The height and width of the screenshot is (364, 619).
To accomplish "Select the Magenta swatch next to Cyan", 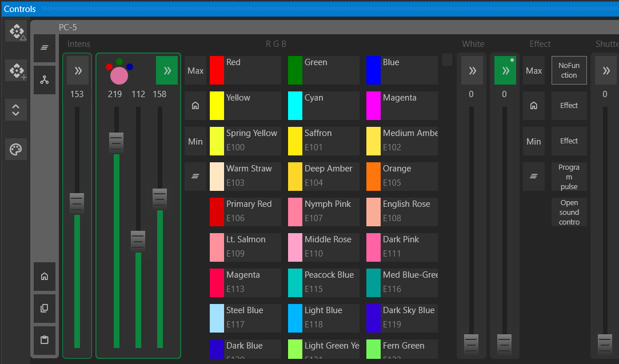I will click(x=402, y=106).
